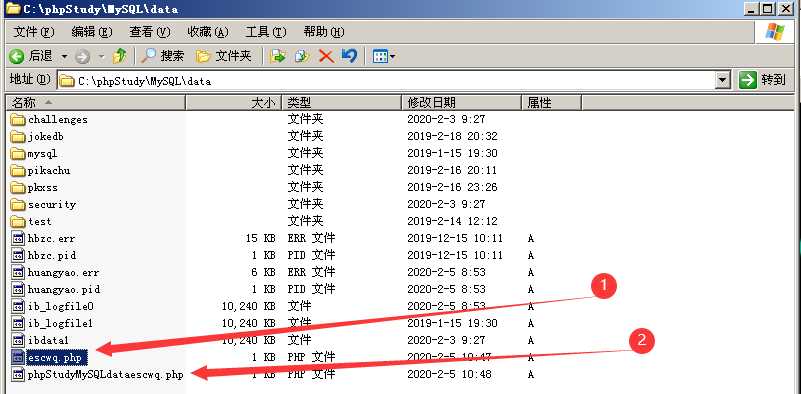Screen dimensions: 801x394
Task: Open the 编辑(E) menu
Action: pos(91,32)
